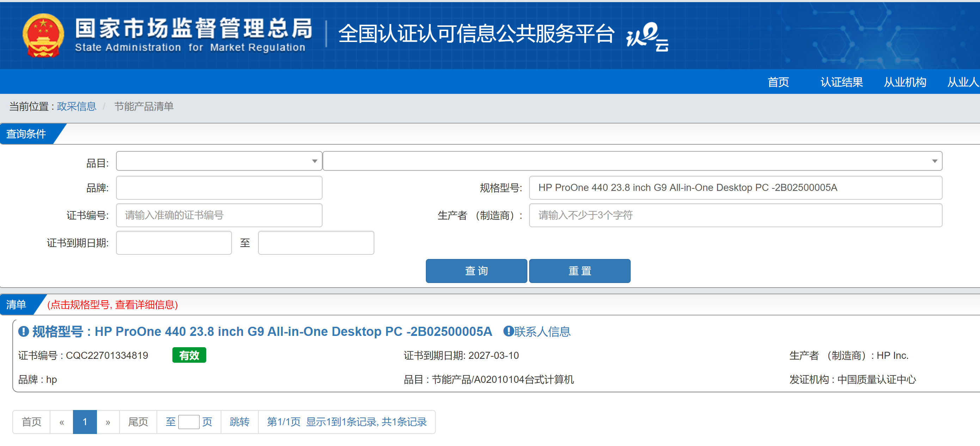Focus the 规格型号 model input field

(x=735, y=188)
